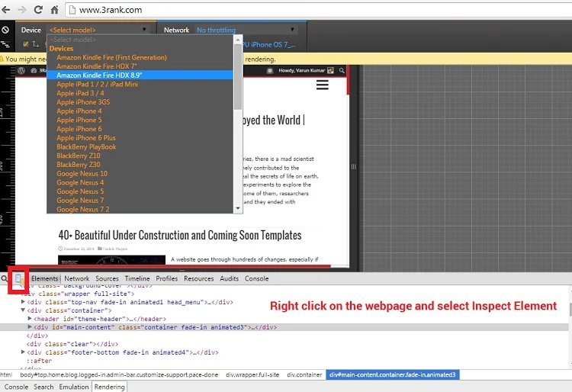Click the article thumbnail under Templates heading
The image size is (572, 392).
[111, 259]
